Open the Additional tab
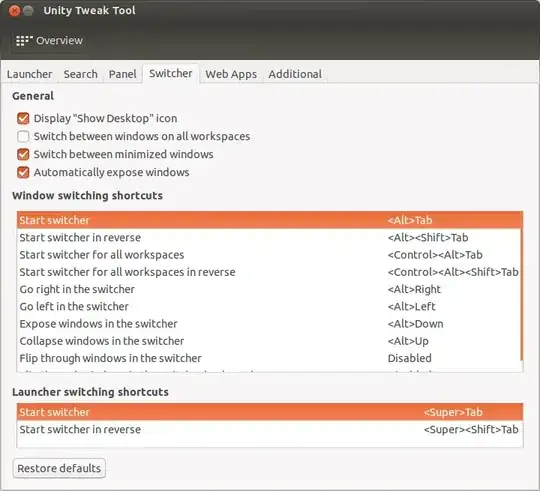Viewport: 540px width, 491px height. (x=295, y=74)
